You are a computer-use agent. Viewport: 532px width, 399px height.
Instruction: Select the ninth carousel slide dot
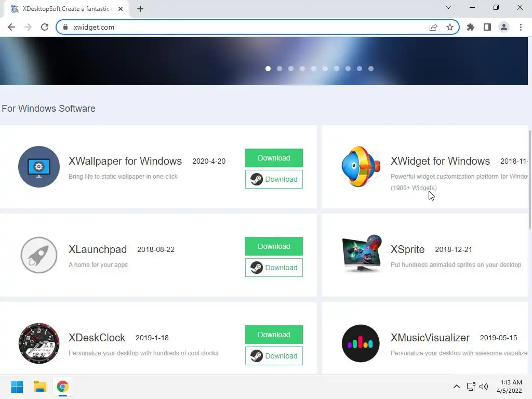[360, 69]
